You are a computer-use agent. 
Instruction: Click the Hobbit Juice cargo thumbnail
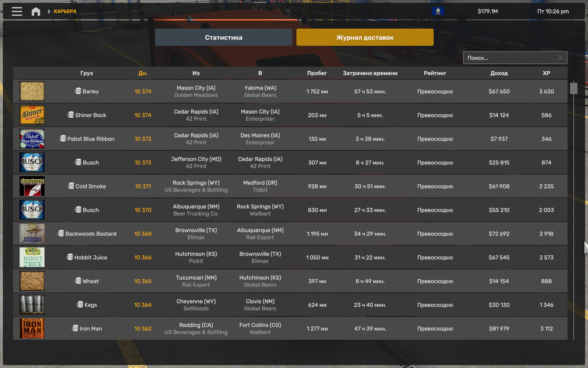point(32,257)
